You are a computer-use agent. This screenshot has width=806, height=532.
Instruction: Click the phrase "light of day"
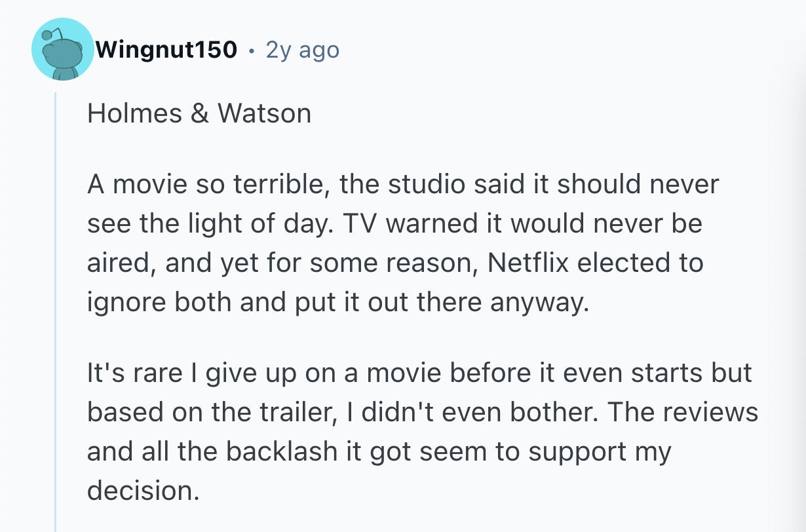249,223
